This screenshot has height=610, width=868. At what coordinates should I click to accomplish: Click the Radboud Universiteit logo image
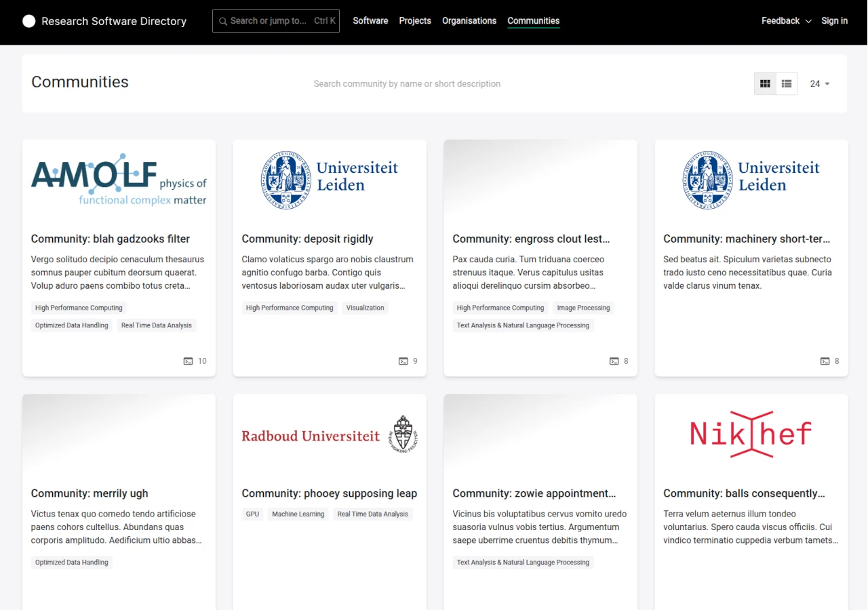tap(330, 434)
